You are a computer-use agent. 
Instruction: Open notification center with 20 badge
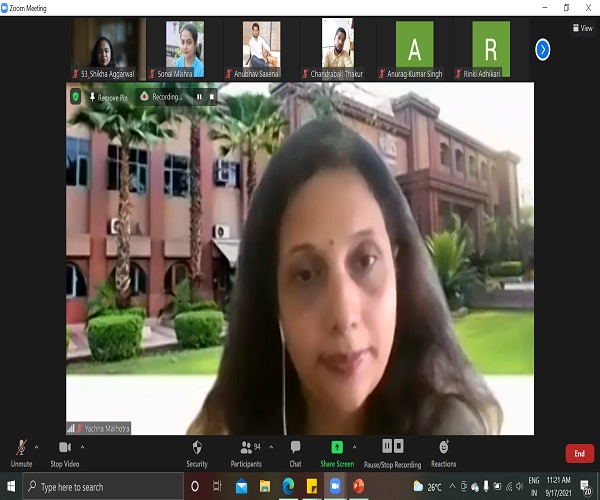[x=586, y=487]
